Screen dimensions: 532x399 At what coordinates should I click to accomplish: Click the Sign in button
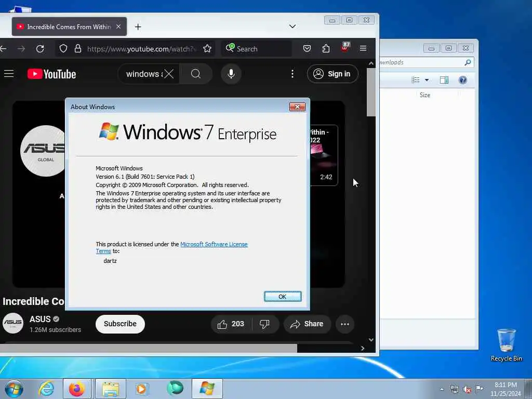click(x=332, y=74)
